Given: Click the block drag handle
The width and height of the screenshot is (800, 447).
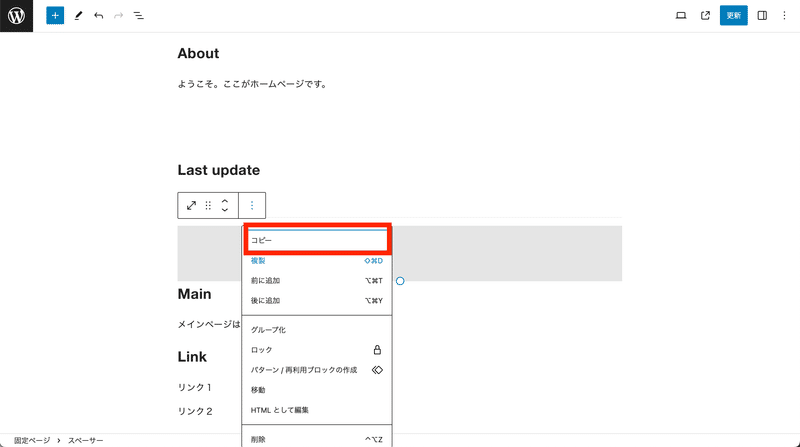Looking at the screenshot, I should coord(208,206).
